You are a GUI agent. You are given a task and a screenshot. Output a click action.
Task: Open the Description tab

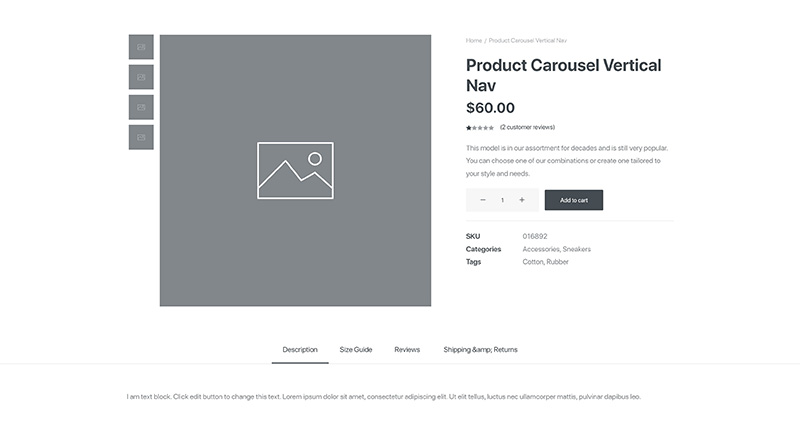(300, 350)
